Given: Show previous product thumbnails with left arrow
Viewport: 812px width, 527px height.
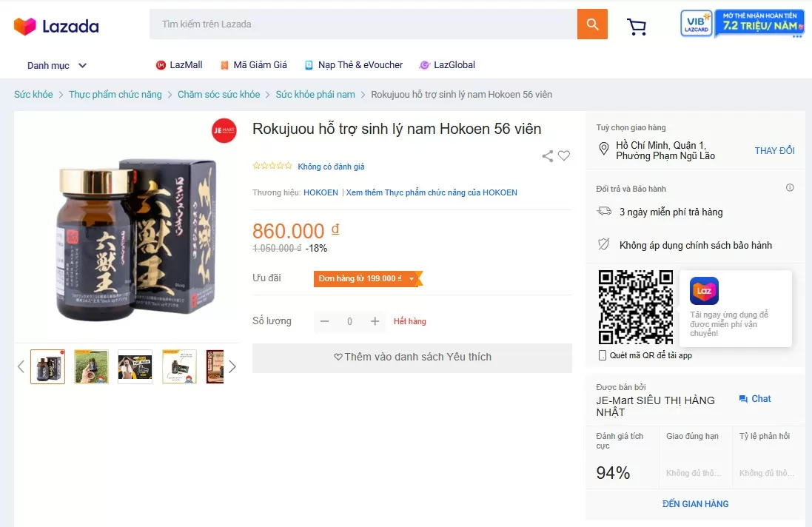Looking at the screenshot, I should coord(21,366).
